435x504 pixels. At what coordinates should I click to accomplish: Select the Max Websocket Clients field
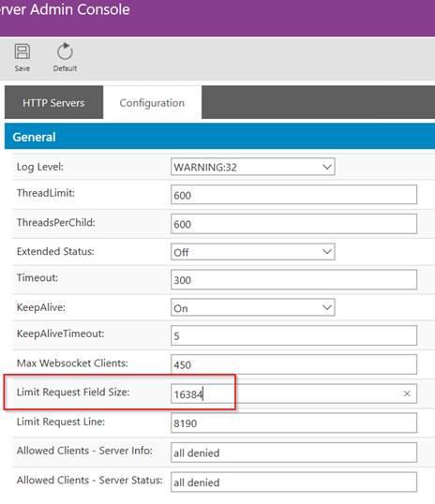click(293, 364)
